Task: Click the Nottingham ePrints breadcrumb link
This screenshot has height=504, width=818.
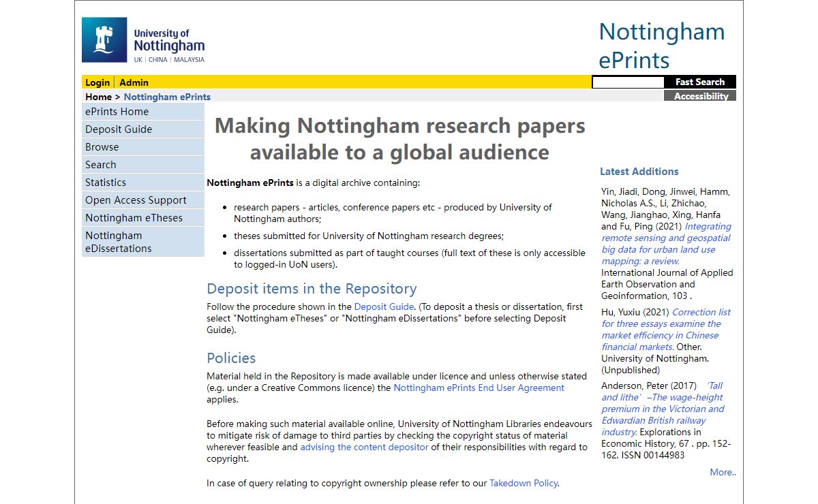Action: pyautogui.click(x=167, y=97)
